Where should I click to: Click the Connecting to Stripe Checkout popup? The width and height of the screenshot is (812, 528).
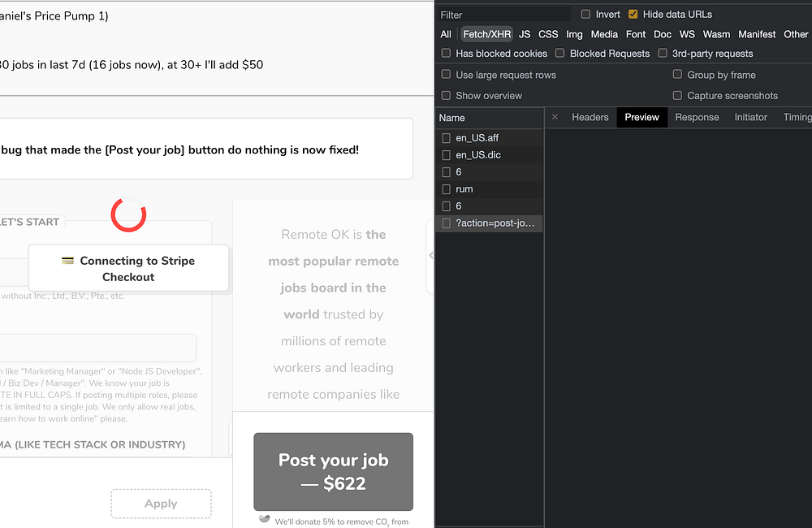128,268
